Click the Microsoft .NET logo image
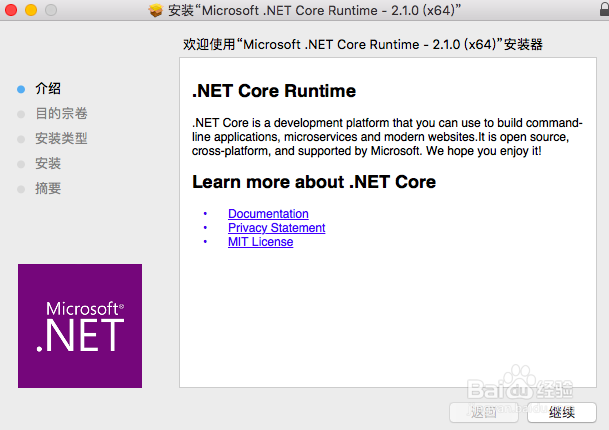Viewport: 609px width, 430px height. point(80,326)
